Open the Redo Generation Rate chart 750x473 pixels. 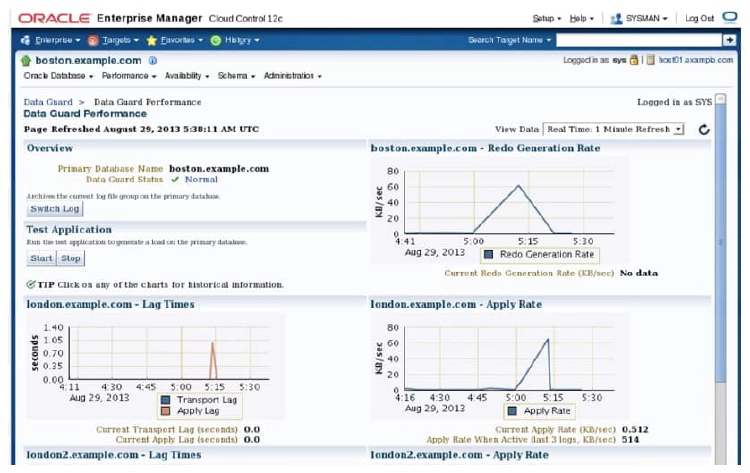click(500, 208)
